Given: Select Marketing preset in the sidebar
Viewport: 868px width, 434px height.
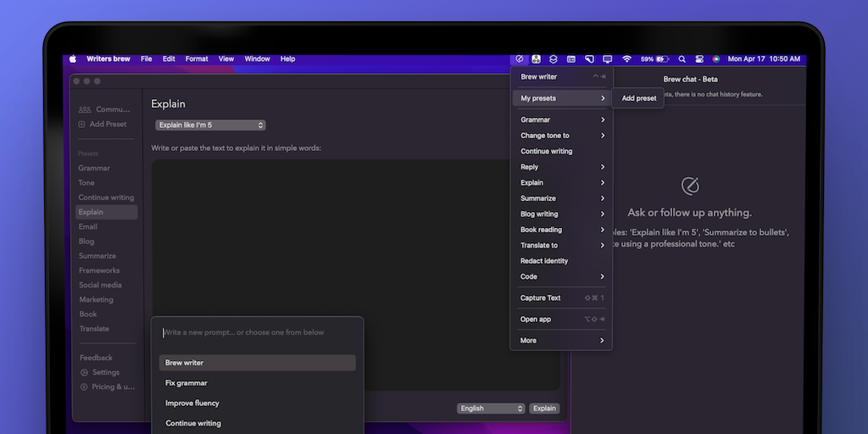Looking at the screenshot, I should click(x=97, y=299).
